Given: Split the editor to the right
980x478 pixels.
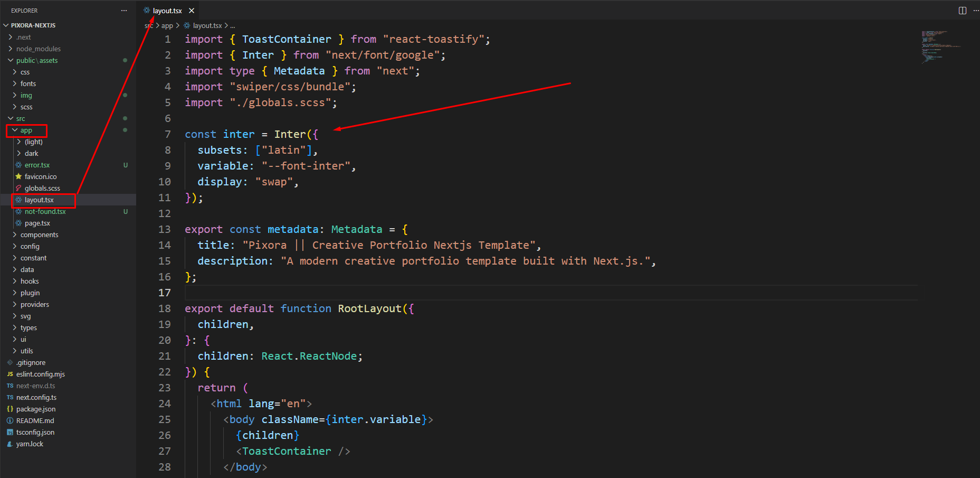Looking at the screenshot, I should coord(963,11).
